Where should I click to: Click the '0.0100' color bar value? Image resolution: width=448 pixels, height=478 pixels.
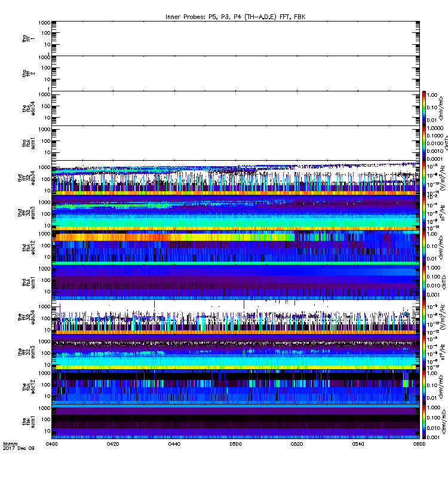[435, 143]
